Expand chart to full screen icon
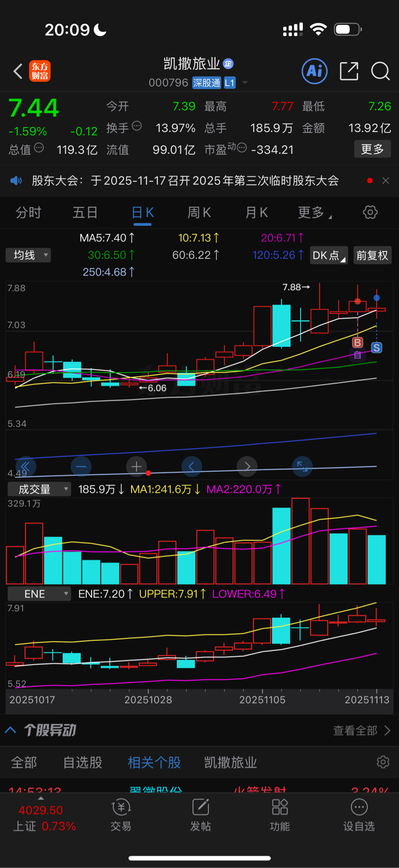 pos(302,467)
